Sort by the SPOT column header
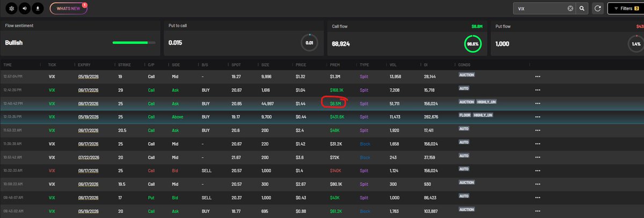Image resolution: width=644 pixels, height=218 pixels. click(236, 65)
